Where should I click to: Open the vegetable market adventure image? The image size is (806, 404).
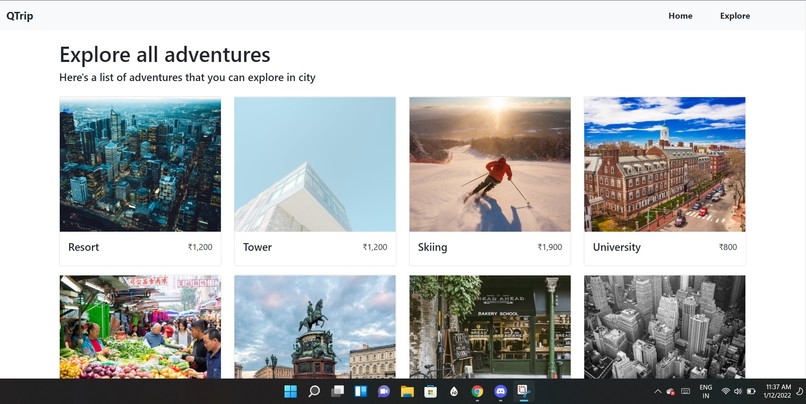coord(140,327)
